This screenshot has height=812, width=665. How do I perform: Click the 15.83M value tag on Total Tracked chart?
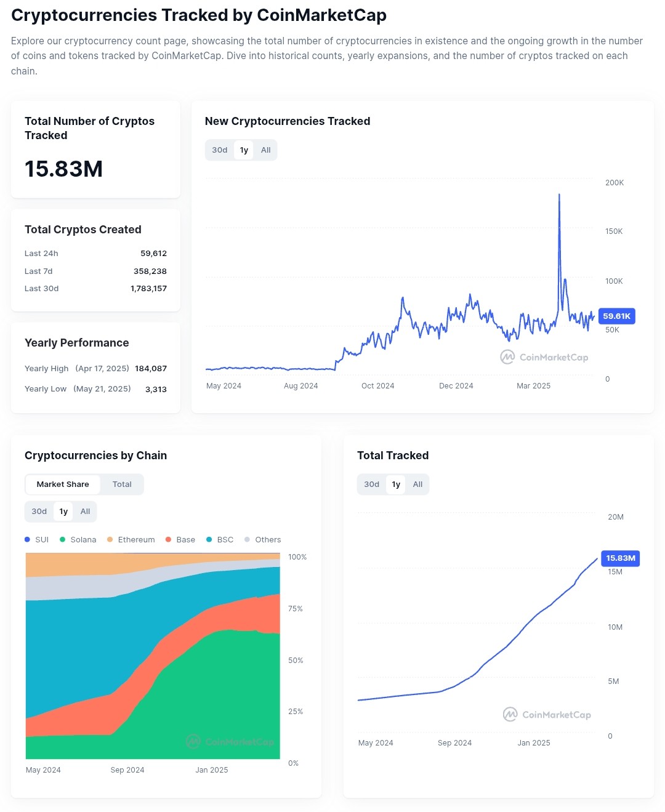621,558
